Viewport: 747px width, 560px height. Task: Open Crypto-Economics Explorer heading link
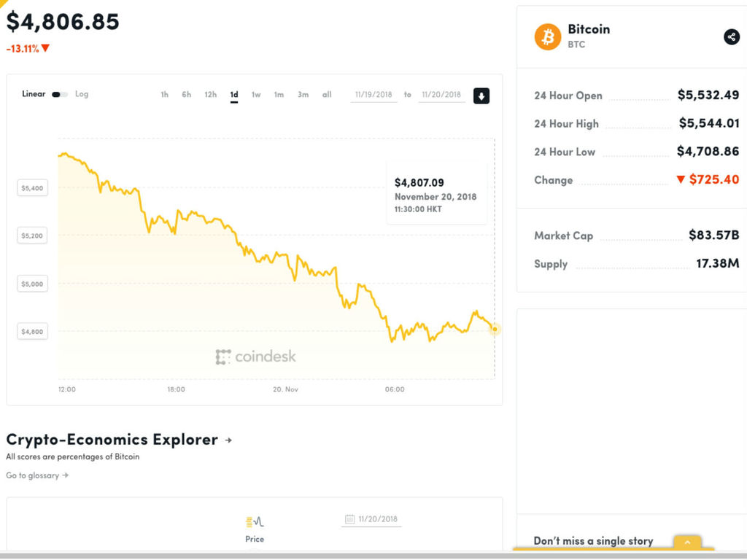point(112,439)
